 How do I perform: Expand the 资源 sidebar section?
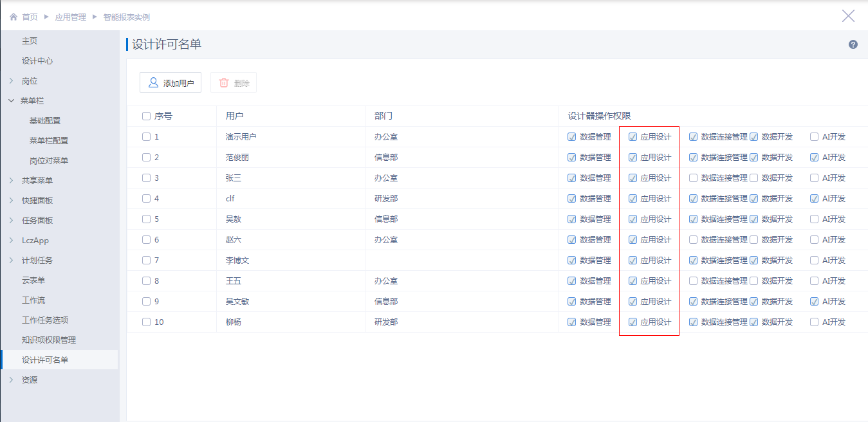coord(12,380)
